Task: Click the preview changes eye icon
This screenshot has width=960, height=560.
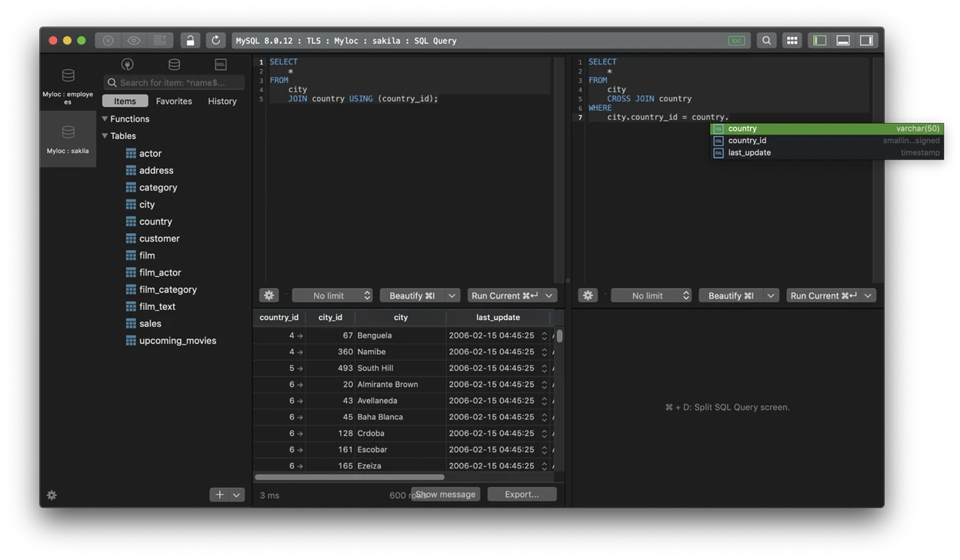Action: click(134, 40)
